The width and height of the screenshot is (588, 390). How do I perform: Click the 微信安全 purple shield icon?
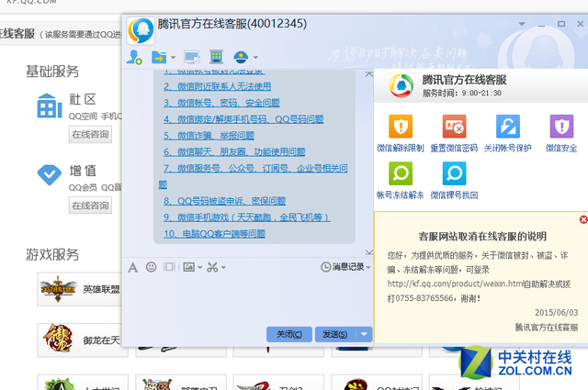coord(561,127)
